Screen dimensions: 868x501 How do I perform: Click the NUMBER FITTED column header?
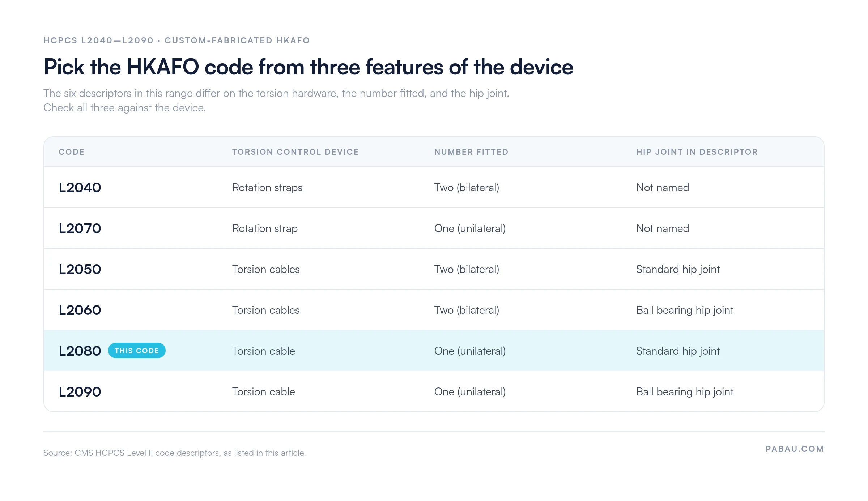point(472,152)
